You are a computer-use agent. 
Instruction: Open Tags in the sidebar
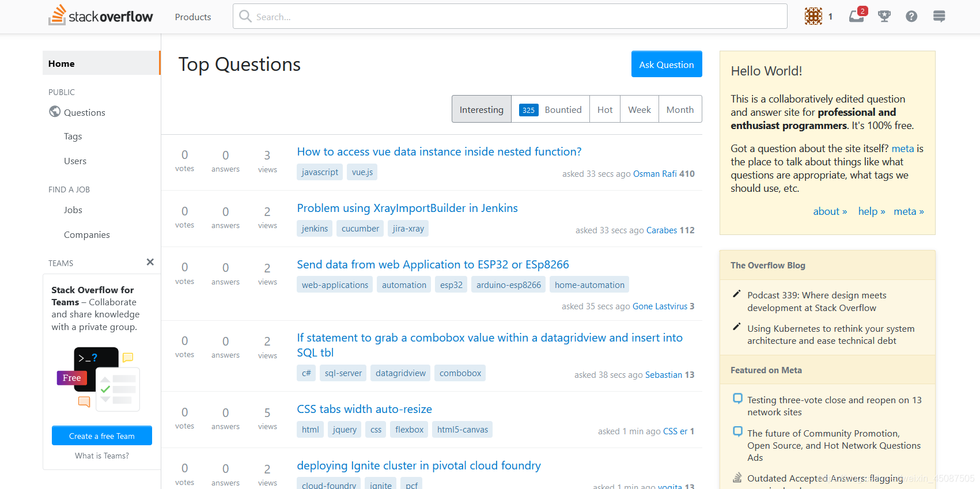[73, 137]
